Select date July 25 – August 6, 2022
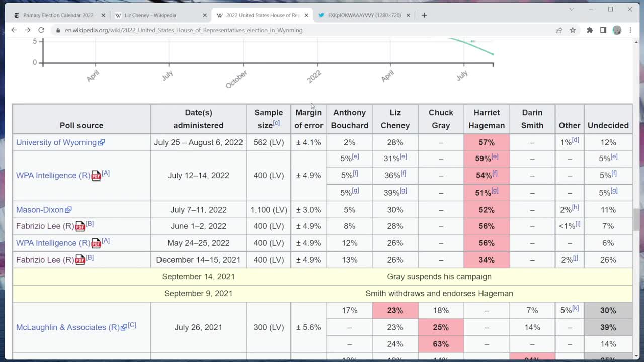 198,142
